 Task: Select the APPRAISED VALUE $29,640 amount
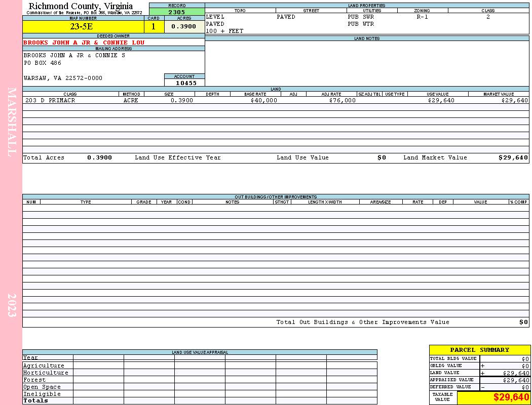tap(516, 380)
